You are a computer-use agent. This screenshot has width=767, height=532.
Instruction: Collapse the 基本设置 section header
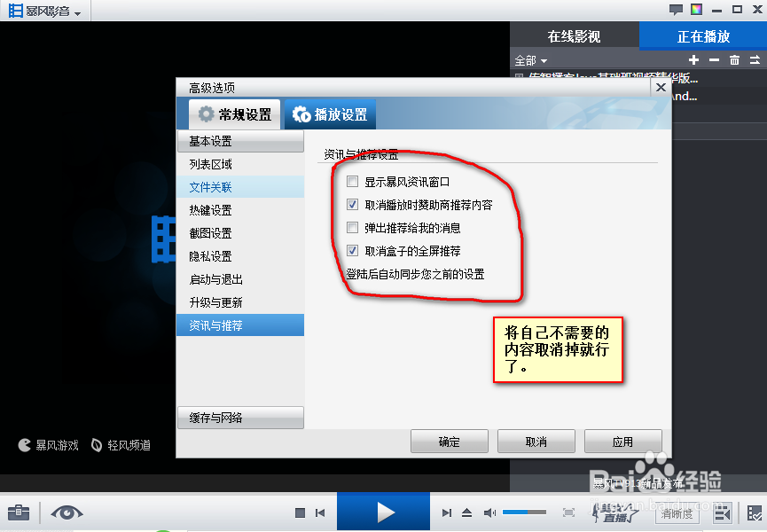240,141
